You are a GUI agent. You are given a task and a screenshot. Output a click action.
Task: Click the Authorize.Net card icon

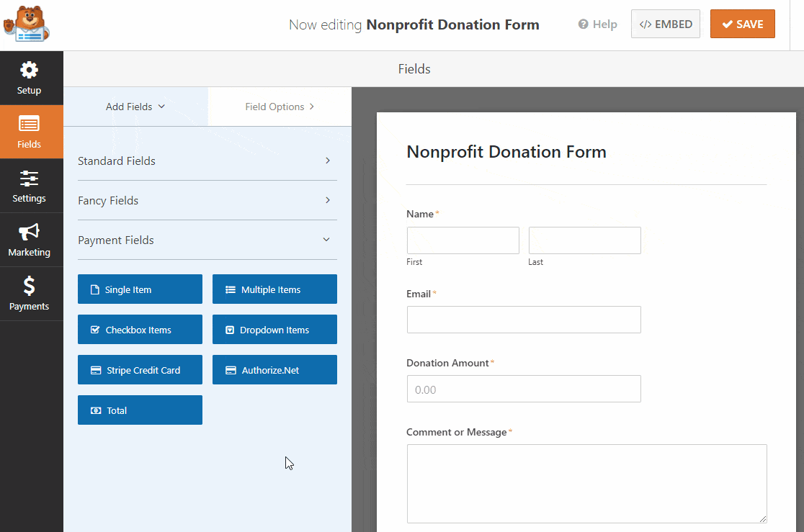(231, 370)
